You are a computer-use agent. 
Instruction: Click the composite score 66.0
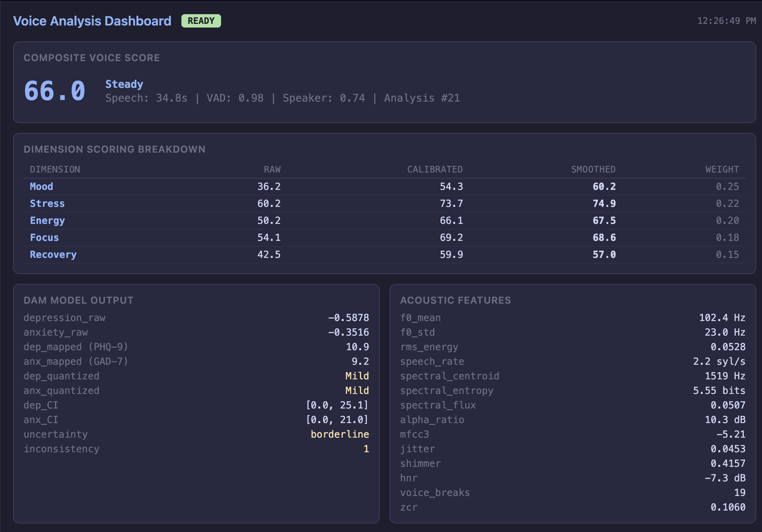55,91
